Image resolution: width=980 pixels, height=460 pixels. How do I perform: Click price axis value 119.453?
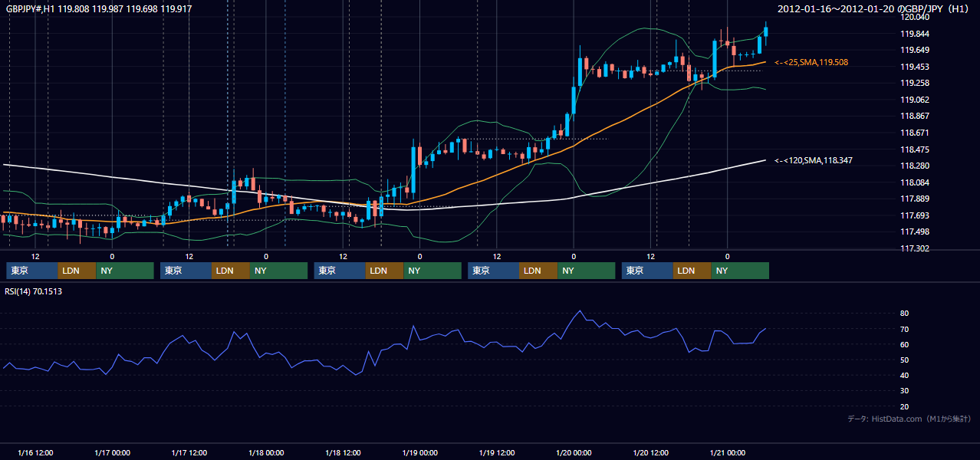pos(915,67)
